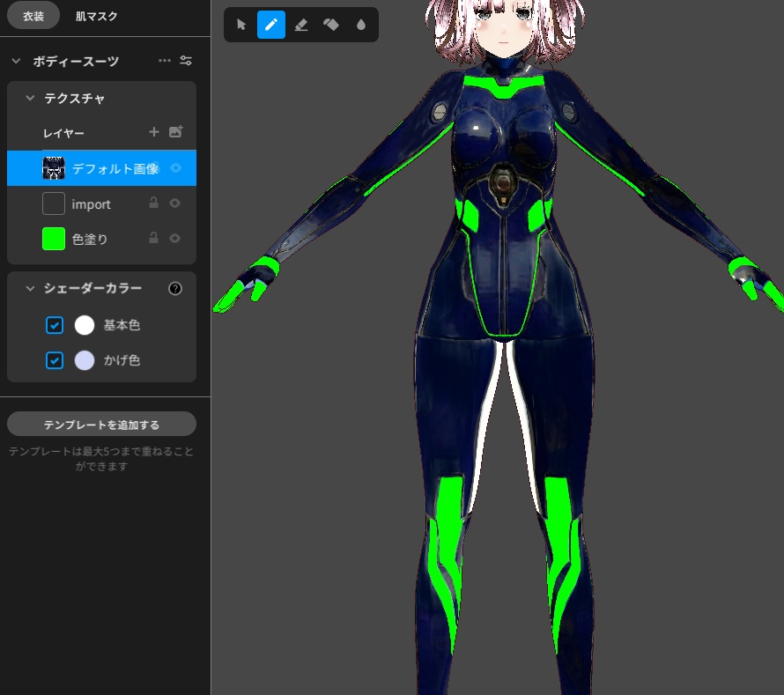Click the green 色塗り layer thumbnail

click(x=54, y=239)
